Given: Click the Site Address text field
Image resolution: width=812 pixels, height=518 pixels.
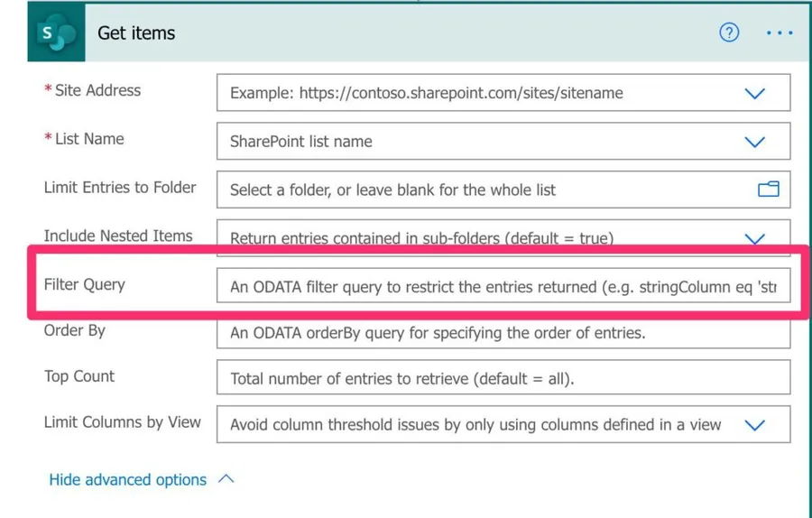Looking at the screenshot, I should click(478, 93).
